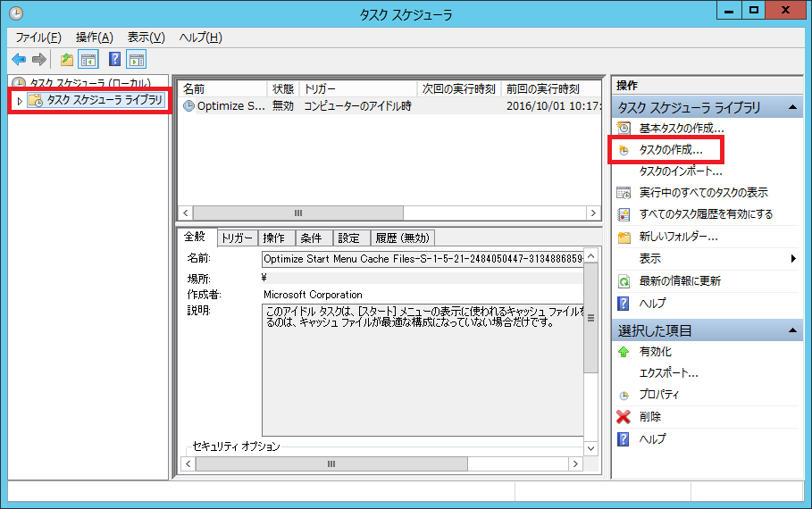Click the task list horizontal scrollbar
Screen dimensions: 812x509
pos(297,213)
